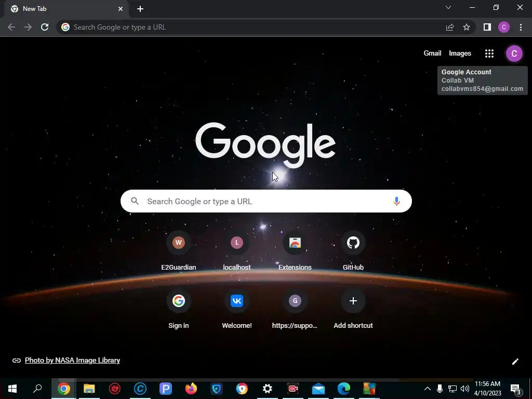532x399 pixels.
Task: Open Firefox from the taskbar
Action: tap(191, 389)
